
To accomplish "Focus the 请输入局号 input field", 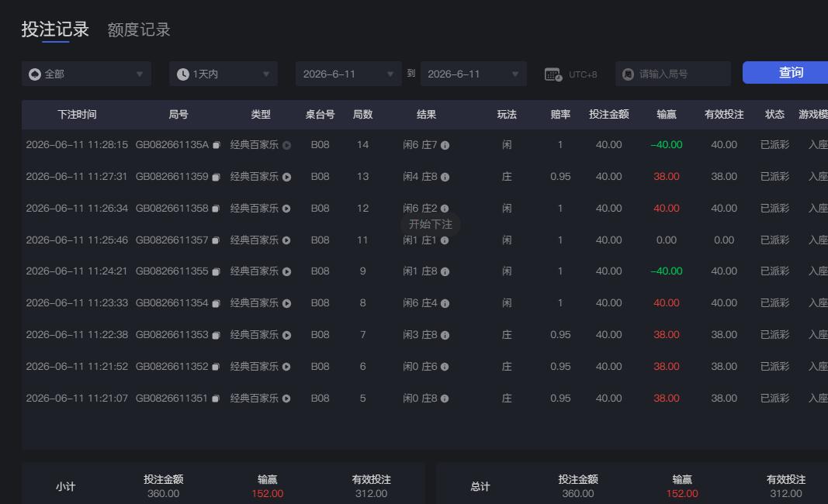I will (674, 74).
